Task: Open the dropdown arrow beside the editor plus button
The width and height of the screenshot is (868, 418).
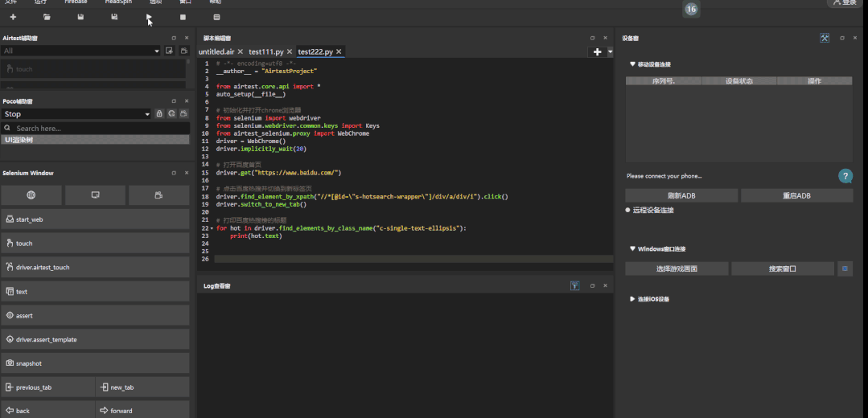Action: point(610,52)
